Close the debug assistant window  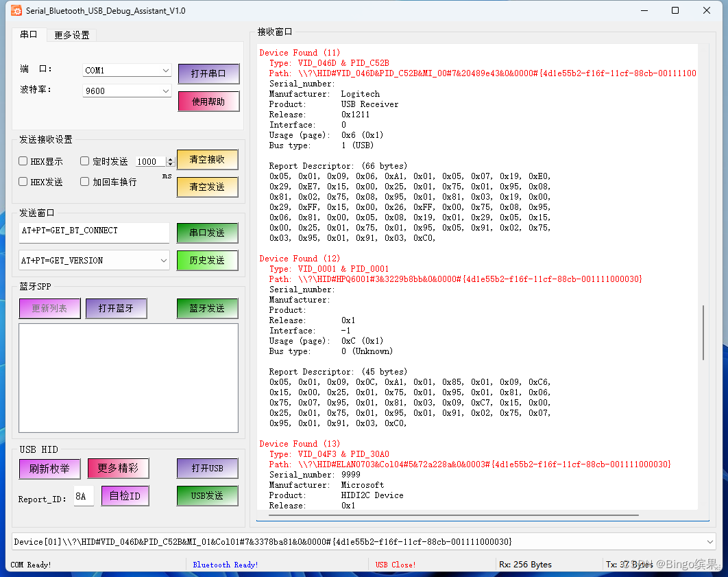click(707, 10)
